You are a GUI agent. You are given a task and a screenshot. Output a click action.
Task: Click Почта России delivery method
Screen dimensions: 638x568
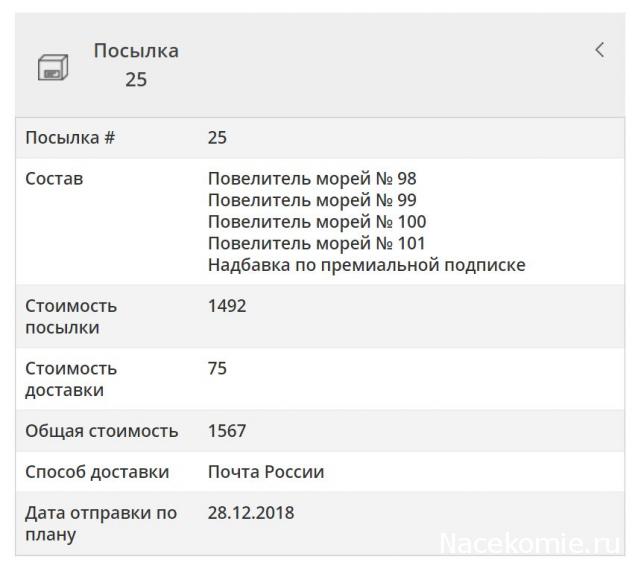pos(266,472)
